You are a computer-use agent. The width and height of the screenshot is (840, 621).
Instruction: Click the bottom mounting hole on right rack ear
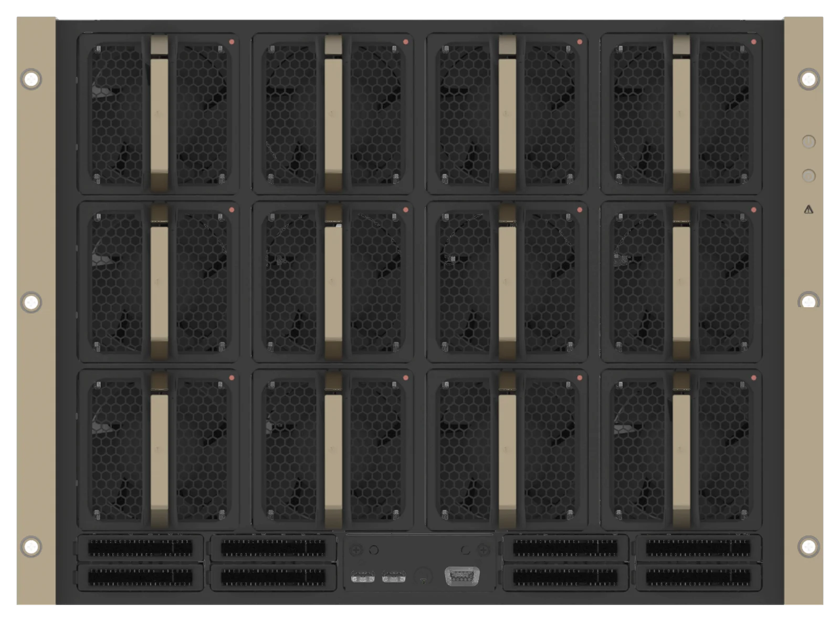click(808, 547)
